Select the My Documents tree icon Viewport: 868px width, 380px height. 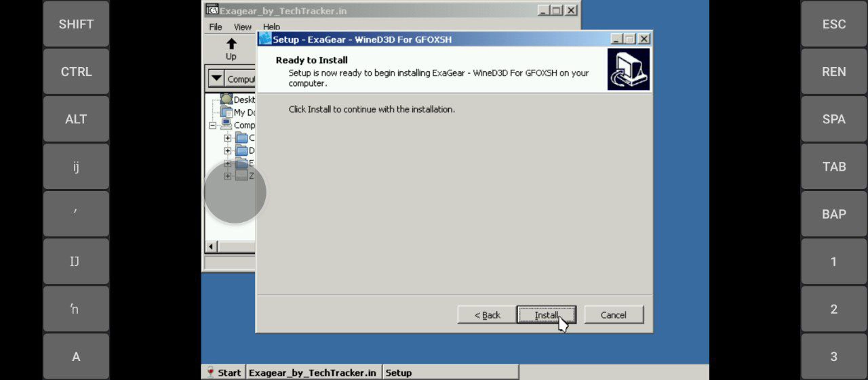click(226, 112)
